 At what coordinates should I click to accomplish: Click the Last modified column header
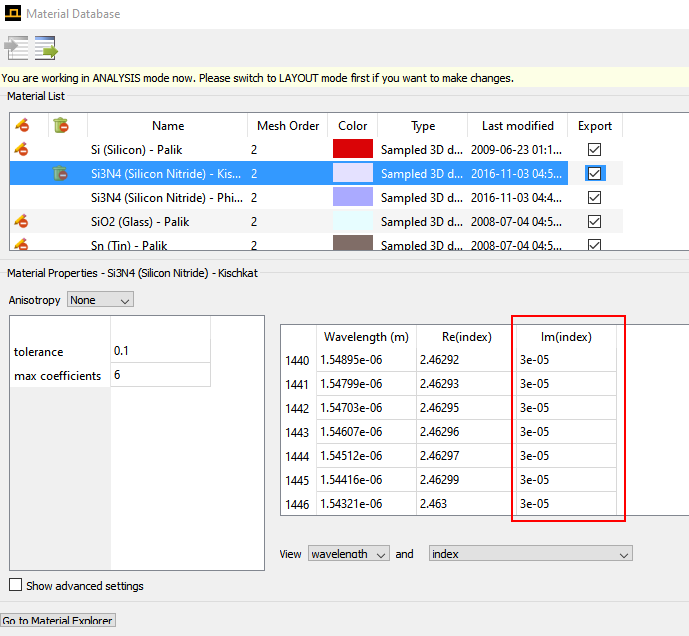[x=517, y=126]
